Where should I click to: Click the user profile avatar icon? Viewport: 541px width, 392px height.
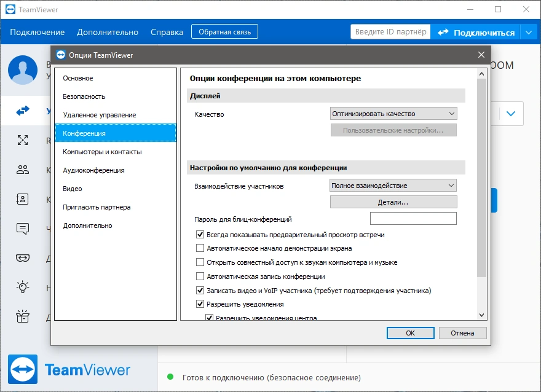pos(23,70)
